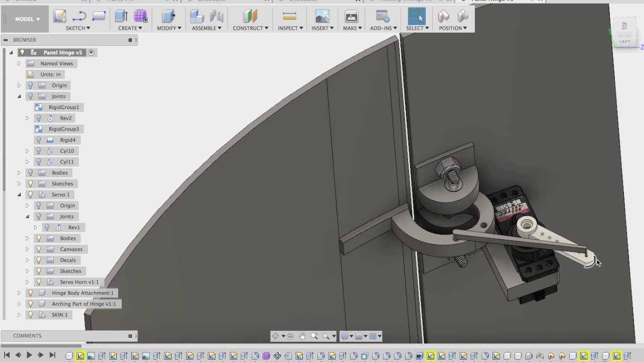644x362 pixels.
Task: Select the Rectangle sketch tool icon
Action: click(x=99, y=16)
